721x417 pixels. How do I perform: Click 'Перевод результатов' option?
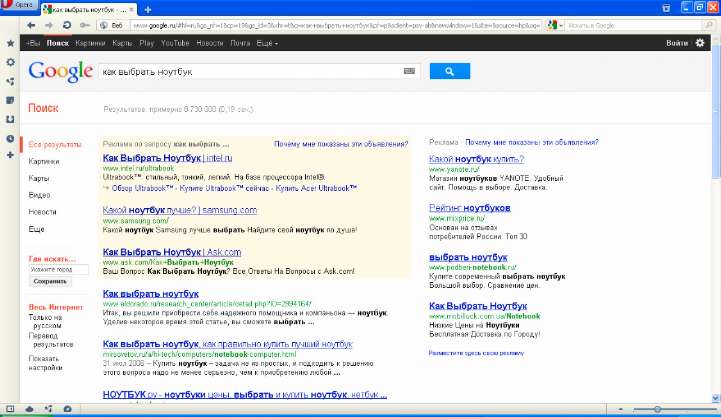tap(51, 340)
